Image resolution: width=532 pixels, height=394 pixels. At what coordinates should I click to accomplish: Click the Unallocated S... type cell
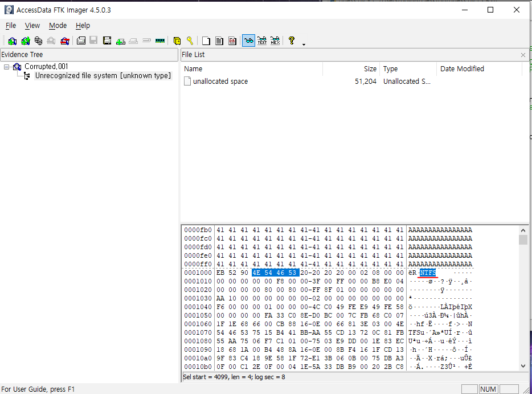[x=407, y=82]
